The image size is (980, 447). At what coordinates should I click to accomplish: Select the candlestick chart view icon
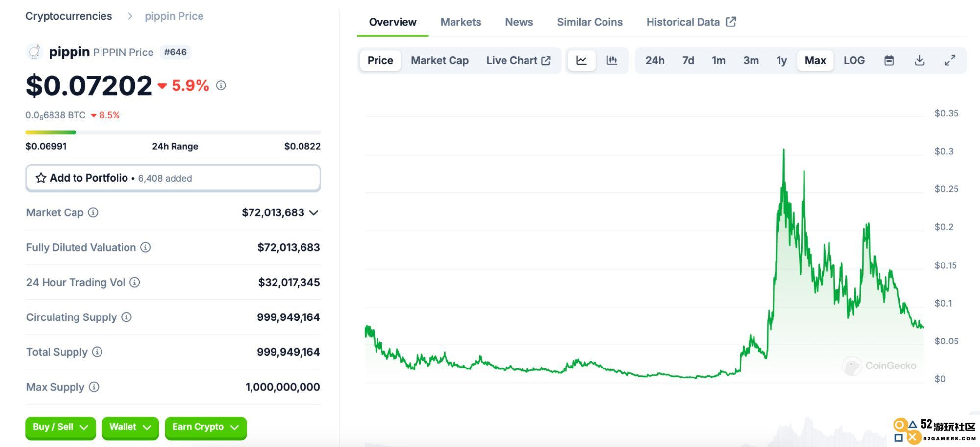(612, 60)
